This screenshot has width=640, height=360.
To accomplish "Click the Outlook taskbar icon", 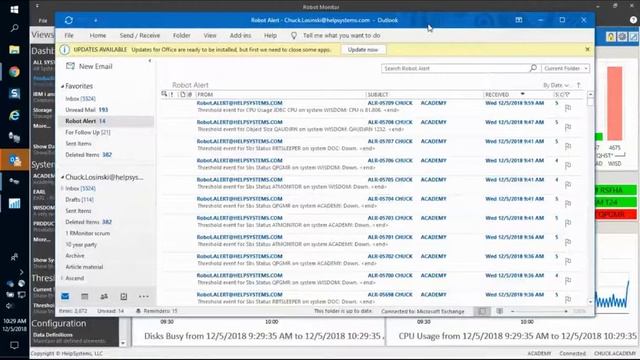I will point(15,160).
